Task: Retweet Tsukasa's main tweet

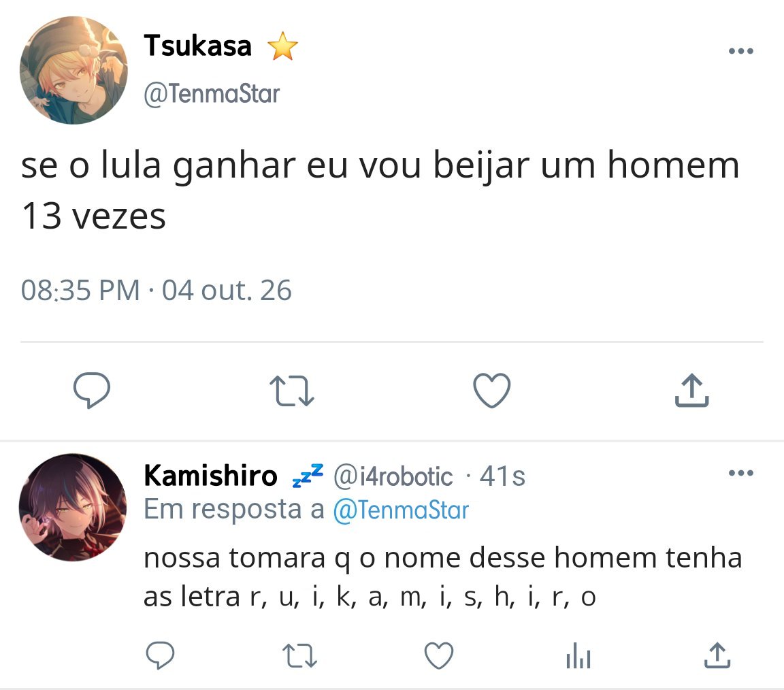Action: [291, 391]
